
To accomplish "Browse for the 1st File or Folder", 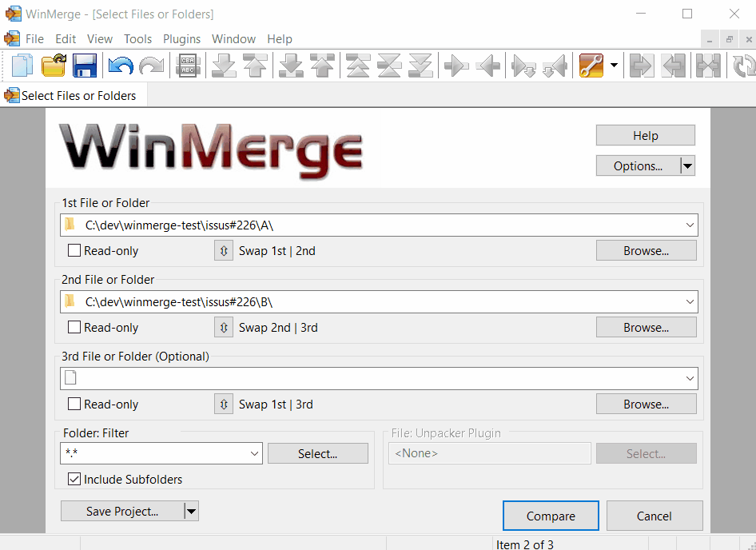I will pyautogui.click(x=646, y=250).
